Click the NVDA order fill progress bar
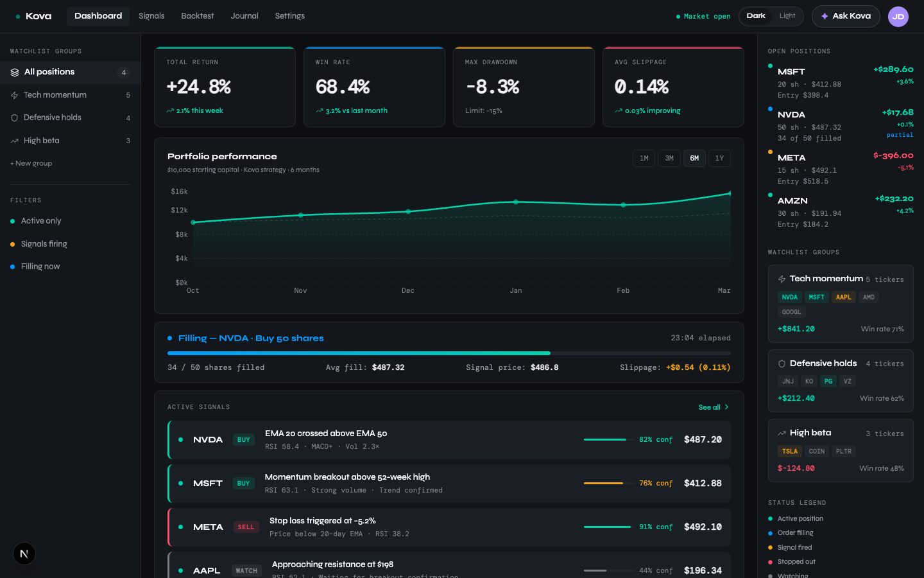 point(449,353)
